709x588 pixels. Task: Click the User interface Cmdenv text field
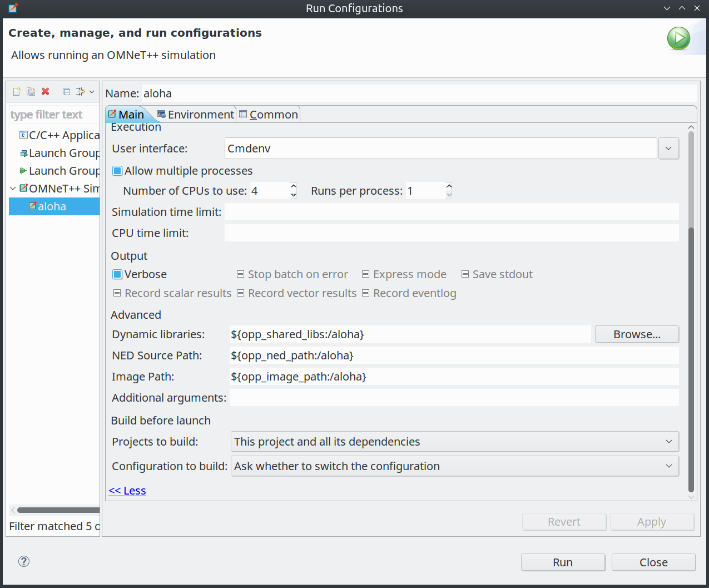441,149
